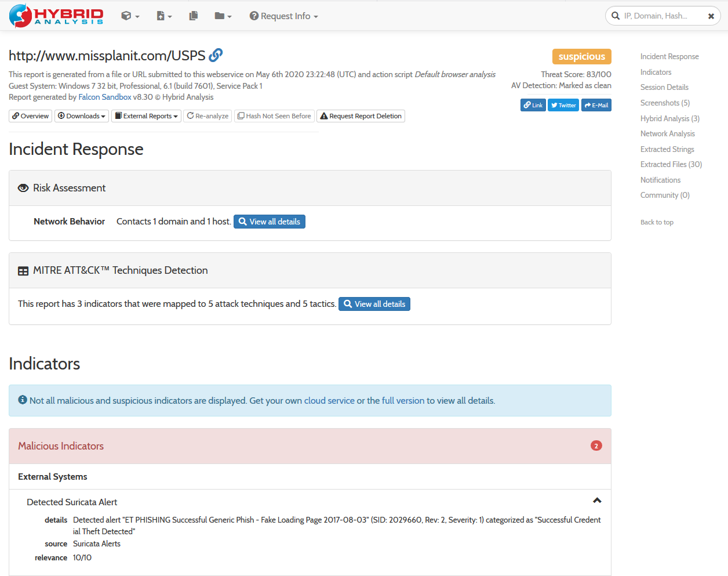Go to Extracted Strings in sidebar
The height and width of the screenshot is (576, 728).
667,149
